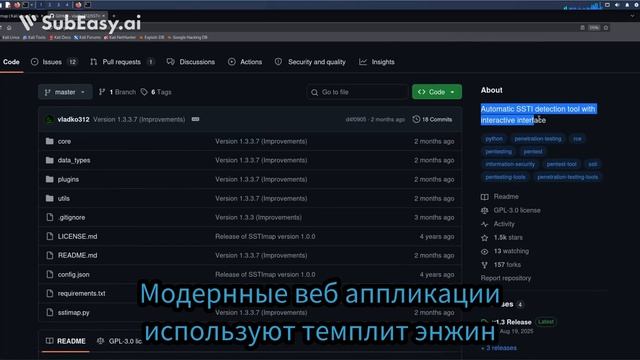Click the tag icon beside 6 Tags
Screen dimensions: 640x360
click(144, 92)
